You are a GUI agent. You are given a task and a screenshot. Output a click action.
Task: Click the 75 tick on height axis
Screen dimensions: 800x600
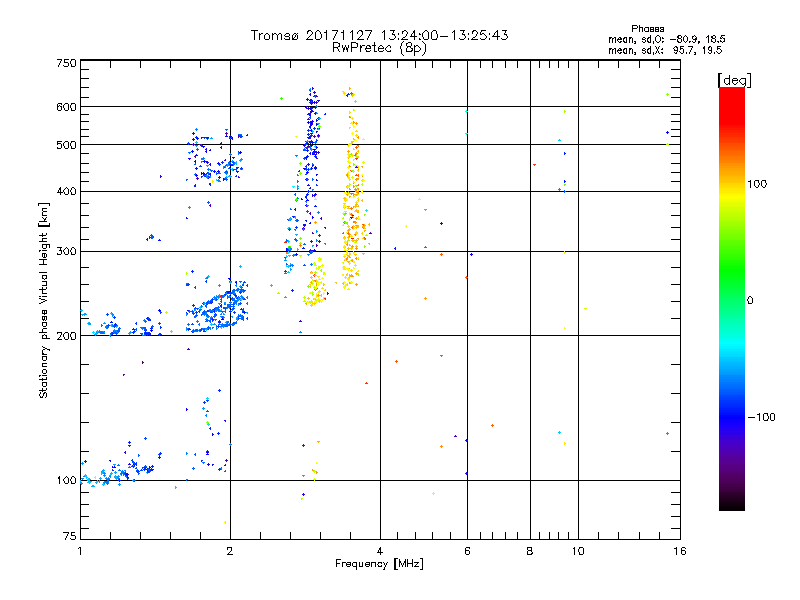[x=69, y=537]
